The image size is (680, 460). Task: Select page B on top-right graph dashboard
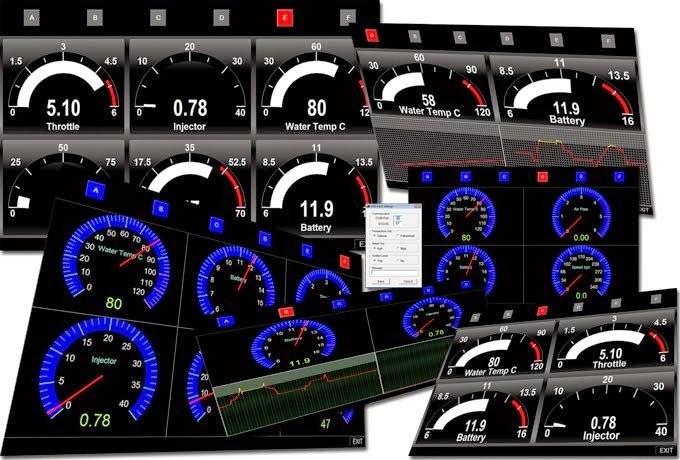(x=415, y=37)
